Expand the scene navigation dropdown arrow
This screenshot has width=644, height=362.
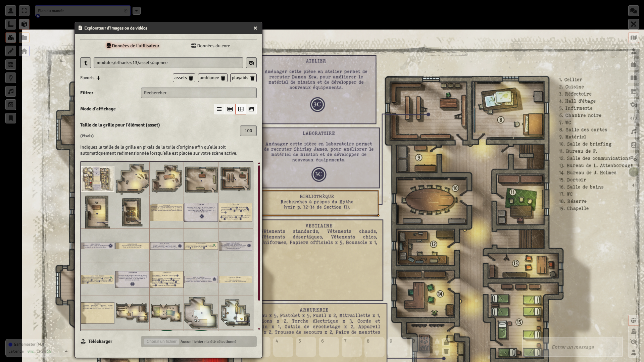pos(137,11)
